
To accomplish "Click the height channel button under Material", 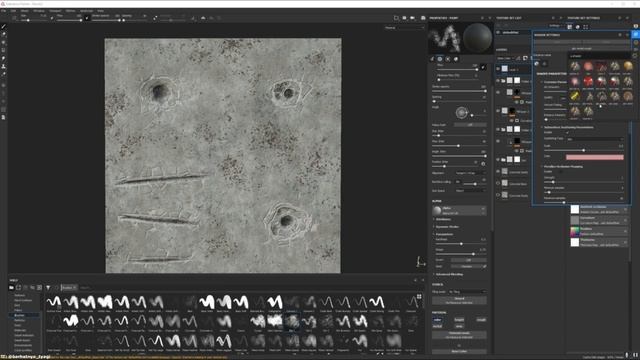I will pos(459,320).
